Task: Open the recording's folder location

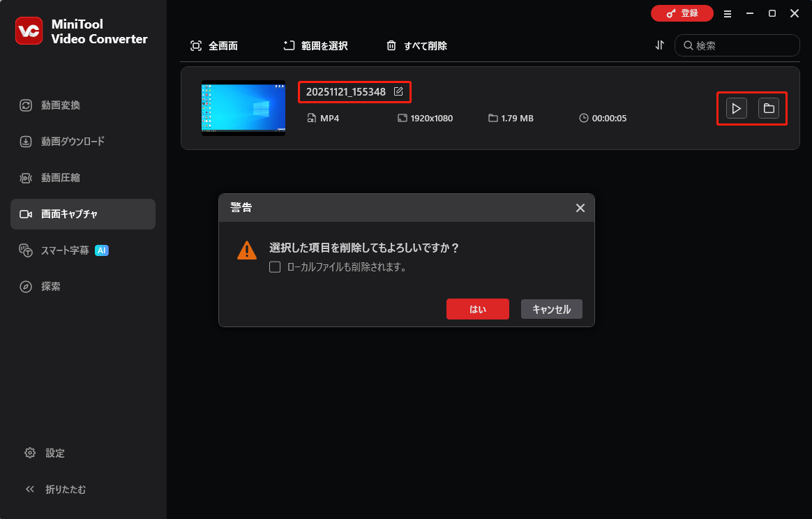Action: 768,108
